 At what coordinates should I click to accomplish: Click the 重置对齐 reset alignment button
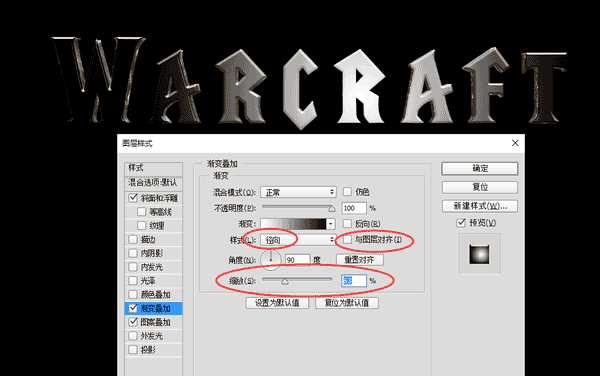[x=359, y=260]
